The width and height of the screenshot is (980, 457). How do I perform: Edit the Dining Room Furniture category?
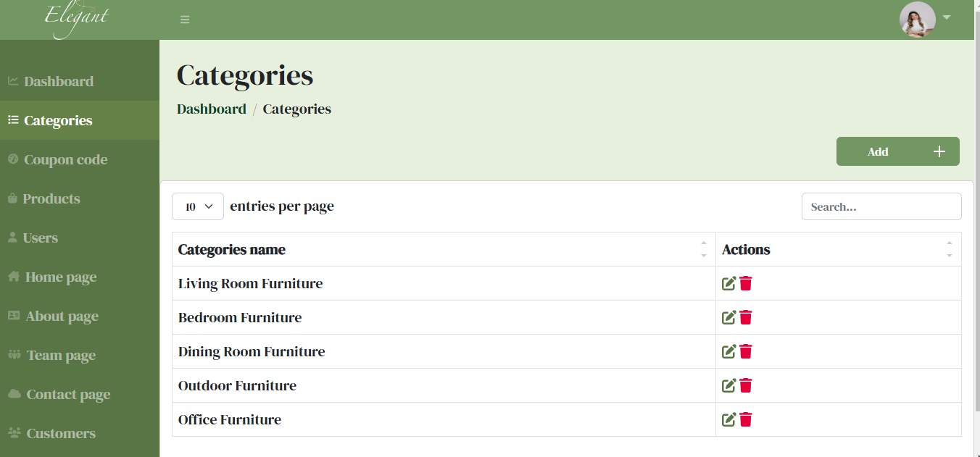pos(728,352)
